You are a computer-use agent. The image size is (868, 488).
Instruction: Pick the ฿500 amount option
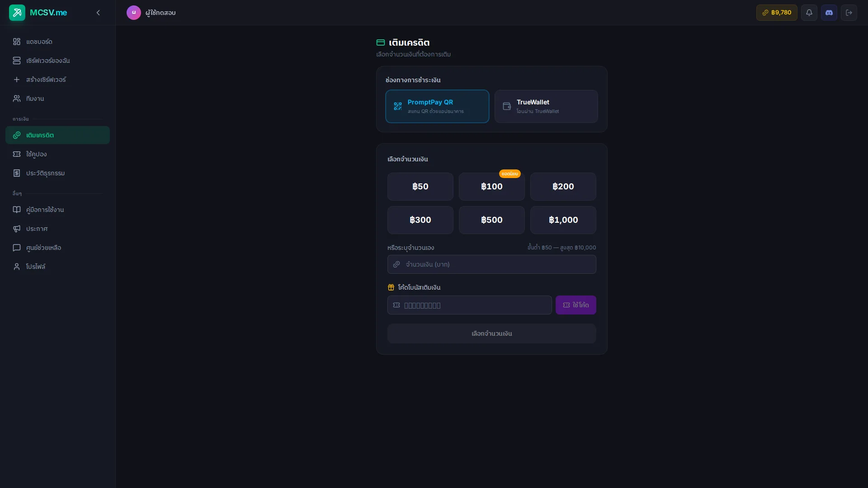(x=491, y=220)
